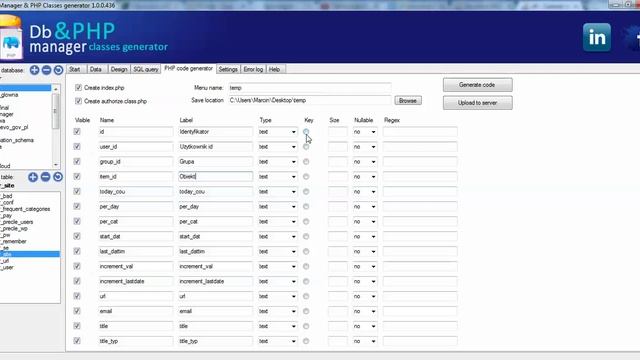Switch to the Design tab
Screen dimensions: 640x360
click(119, 69)
